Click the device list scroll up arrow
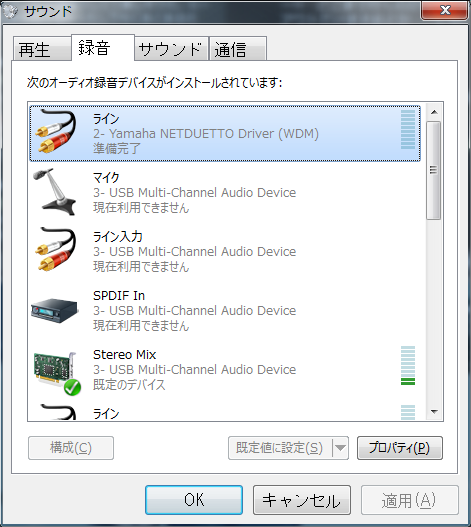 coord(434,112)
